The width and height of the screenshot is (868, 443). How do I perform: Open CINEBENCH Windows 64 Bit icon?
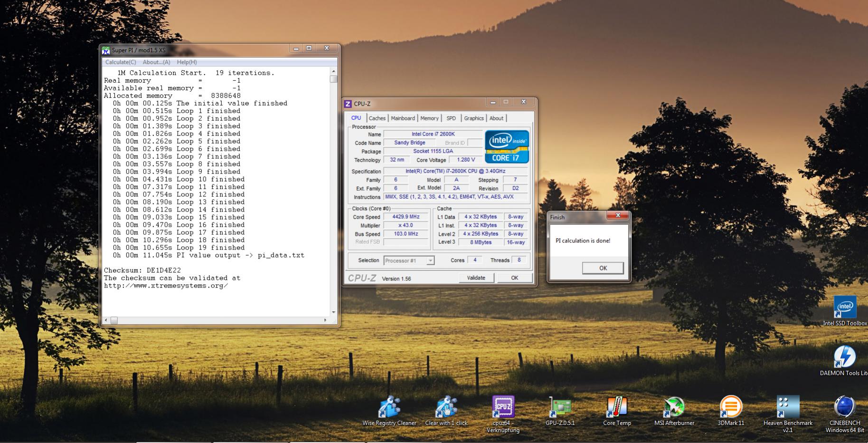coord(845,414)
